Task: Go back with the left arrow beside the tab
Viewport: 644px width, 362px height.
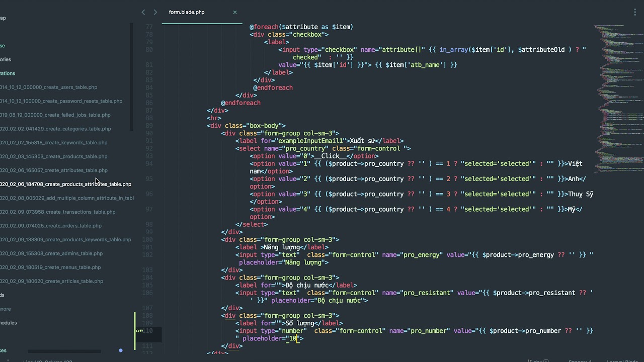Action: [x=143, y=12]
